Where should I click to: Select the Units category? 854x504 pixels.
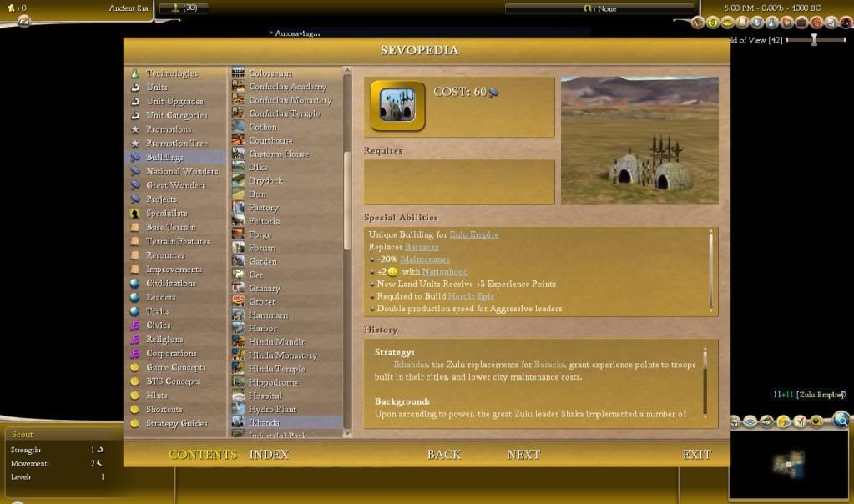tap(156, 87)
